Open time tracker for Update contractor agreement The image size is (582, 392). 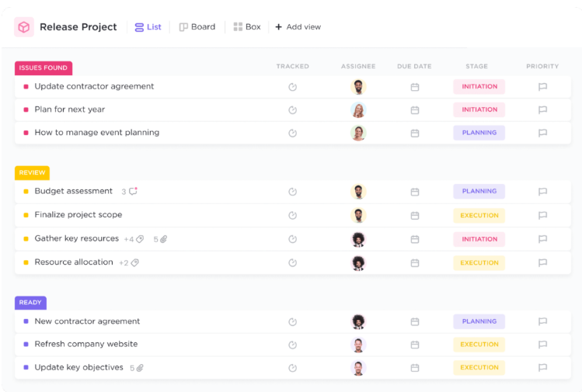[293, 87]
